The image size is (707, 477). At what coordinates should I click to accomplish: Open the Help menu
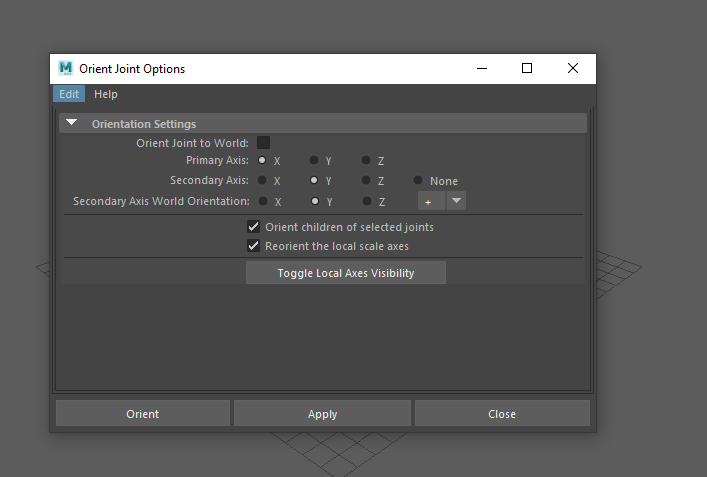[105, 94]
